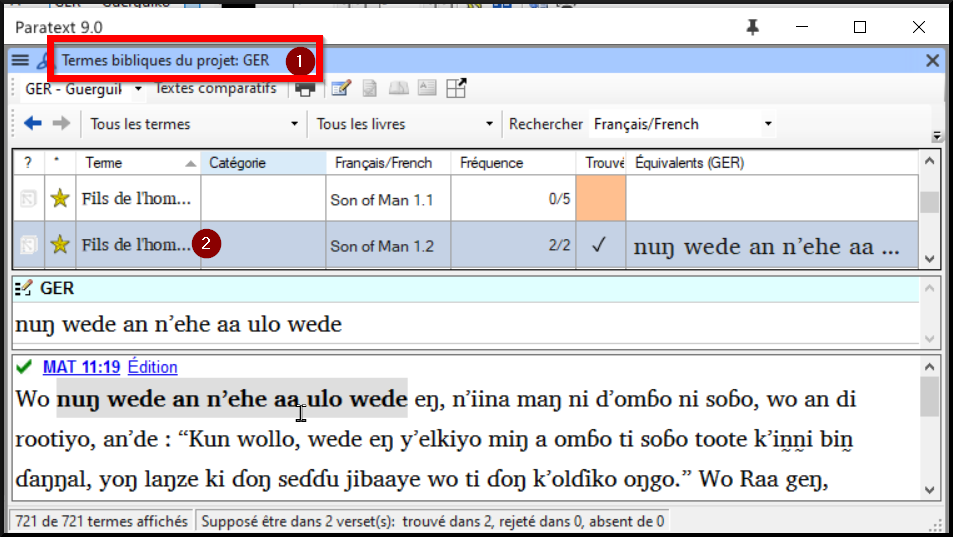Click the star in the Son of Man 1.2 row
The height and width of the screenshot is (537, 953).
tap(60, 245)
